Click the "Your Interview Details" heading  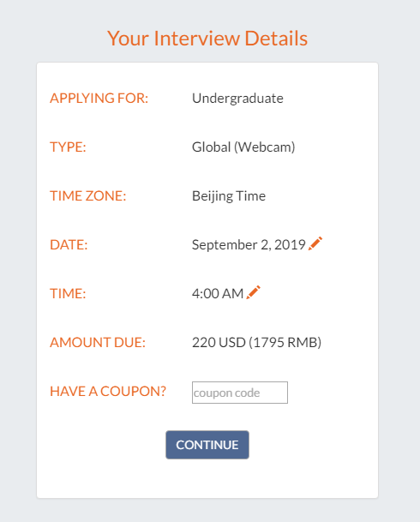(207, 39)
